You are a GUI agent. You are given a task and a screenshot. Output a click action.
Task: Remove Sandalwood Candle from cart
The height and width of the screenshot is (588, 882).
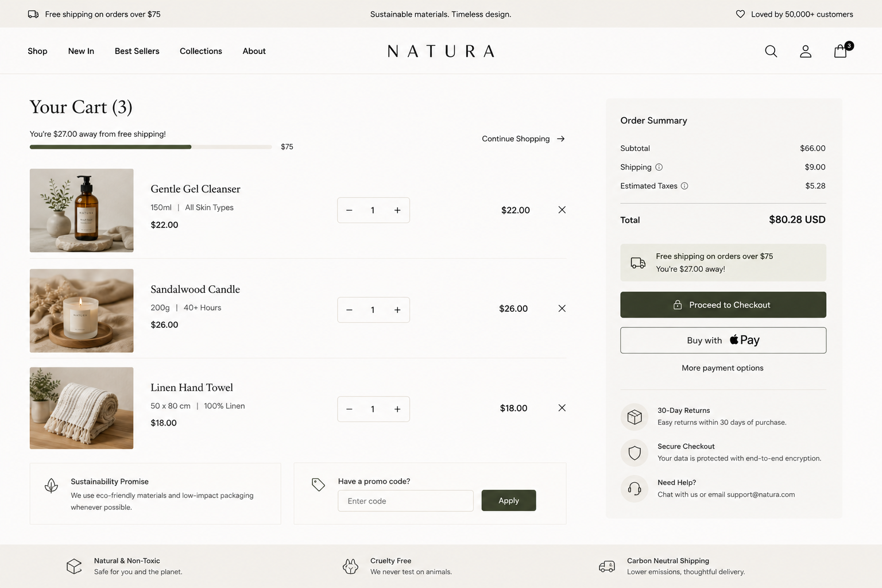click(x=562, y=308)
